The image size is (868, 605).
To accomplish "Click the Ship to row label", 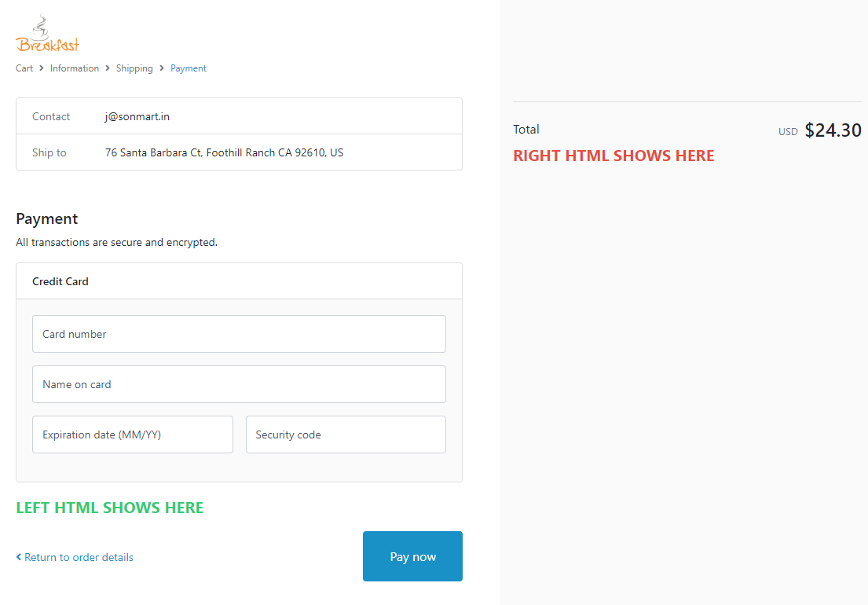I will [x=49, y=152].
